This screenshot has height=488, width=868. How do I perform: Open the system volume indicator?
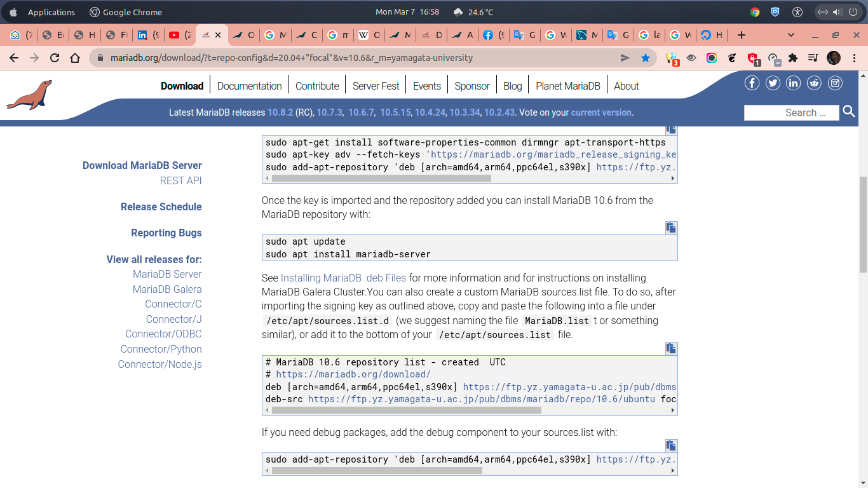(837, 12)
